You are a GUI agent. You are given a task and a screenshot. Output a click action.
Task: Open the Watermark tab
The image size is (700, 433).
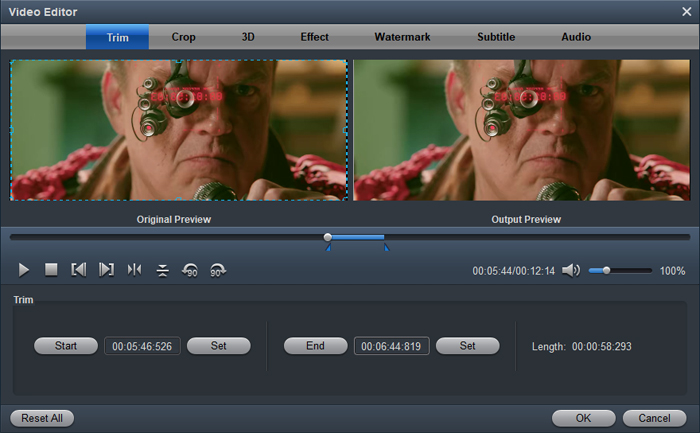coord(402,37)
